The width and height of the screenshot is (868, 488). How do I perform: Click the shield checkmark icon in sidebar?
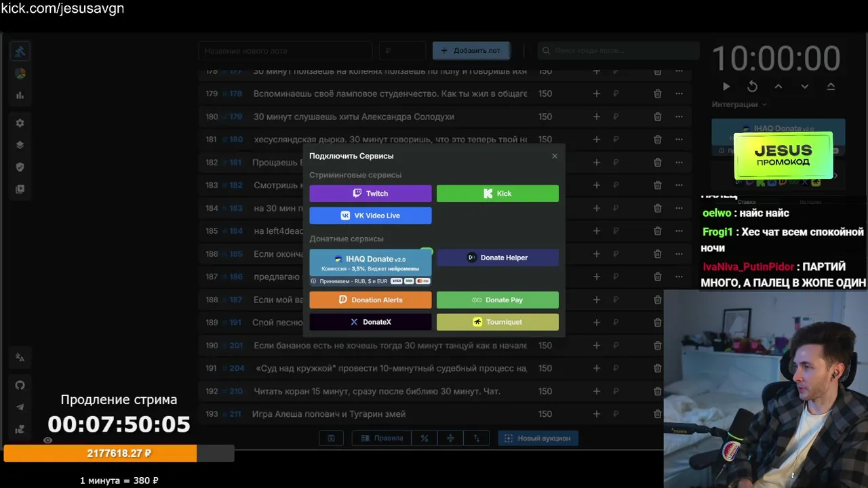(x=20, y=167)
